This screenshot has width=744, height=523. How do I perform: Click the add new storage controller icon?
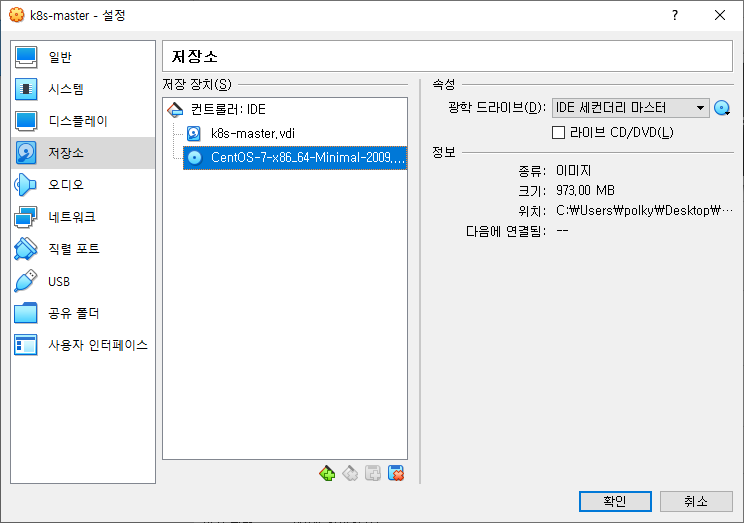coord(327,473)
